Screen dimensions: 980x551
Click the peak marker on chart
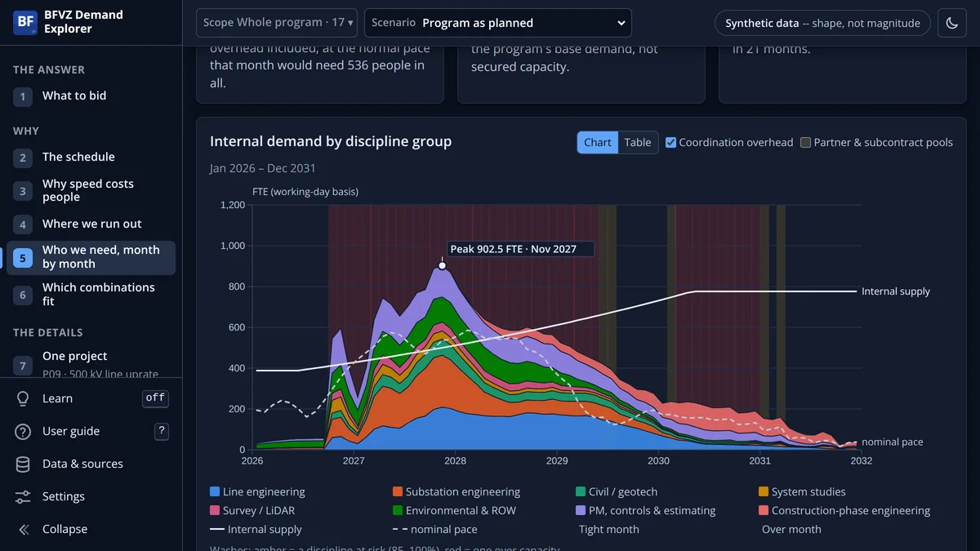442,265
